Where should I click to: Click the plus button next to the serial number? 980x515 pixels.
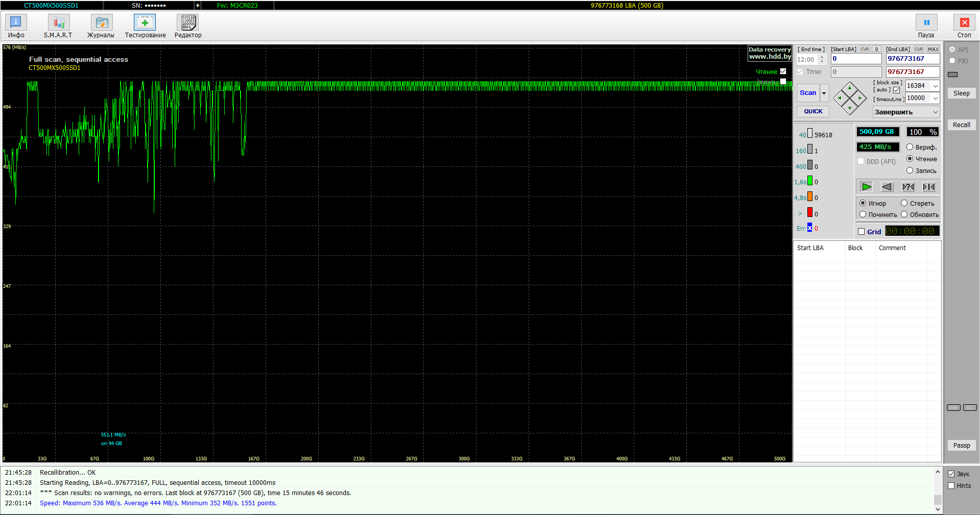198,6
